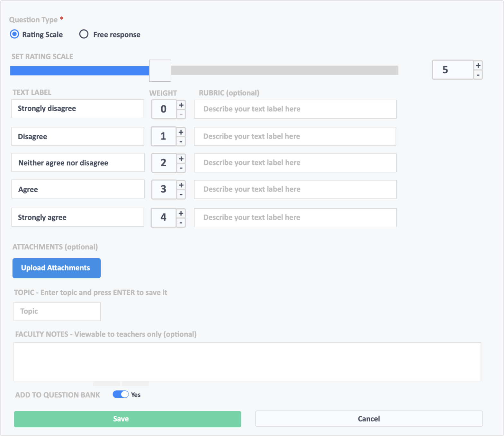Increase weight for Neither agree nor disagree

click(x=181, y=159)
